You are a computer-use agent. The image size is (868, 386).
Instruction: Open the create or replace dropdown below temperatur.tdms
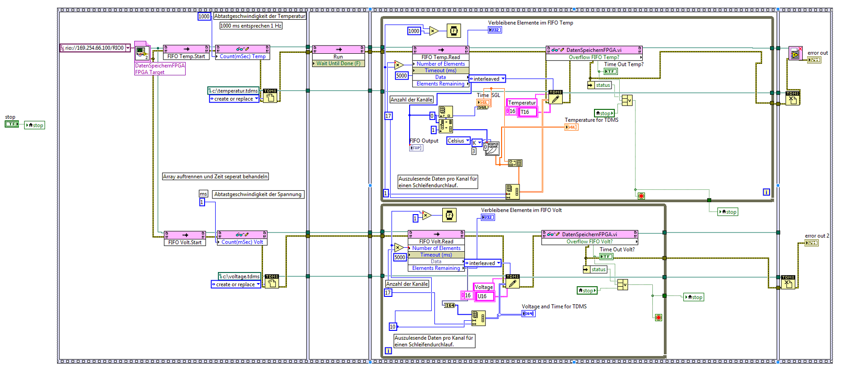pos(257,99)
